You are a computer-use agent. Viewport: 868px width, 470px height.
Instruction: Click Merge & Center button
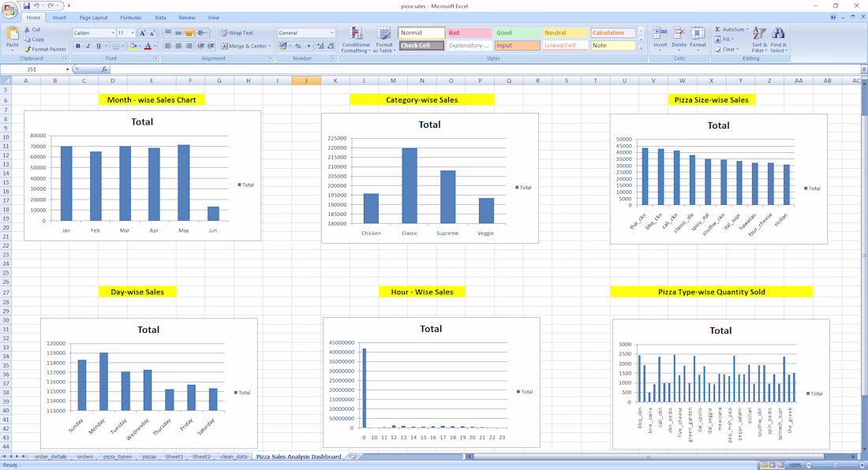[244, 46]
